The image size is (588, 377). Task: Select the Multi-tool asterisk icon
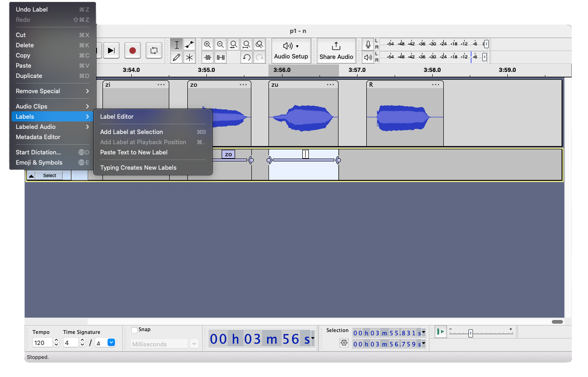pos(189,58)
